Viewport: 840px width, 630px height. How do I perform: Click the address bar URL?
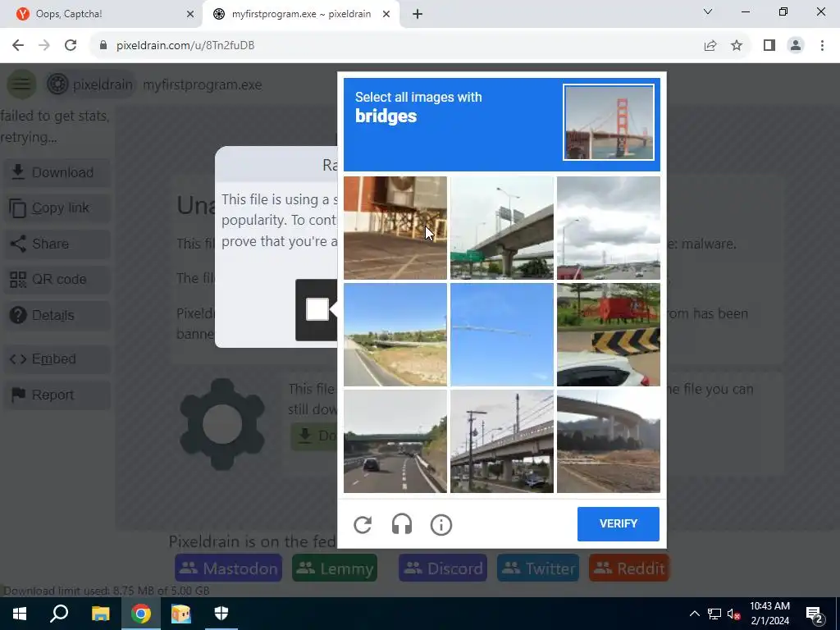coord(185,46)
